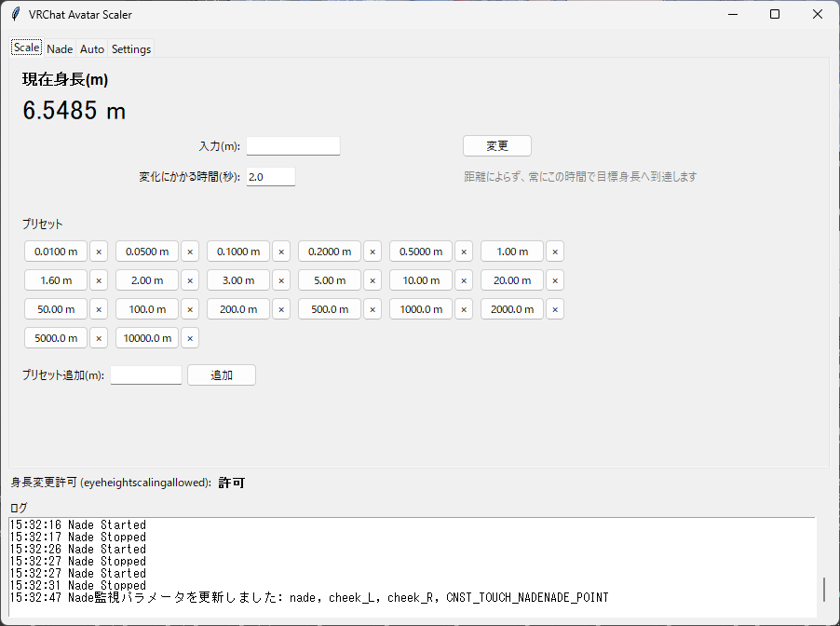Apply the 5000.0 m preset
The width and height of the screenshot is (840, 626).
[56, 338]
